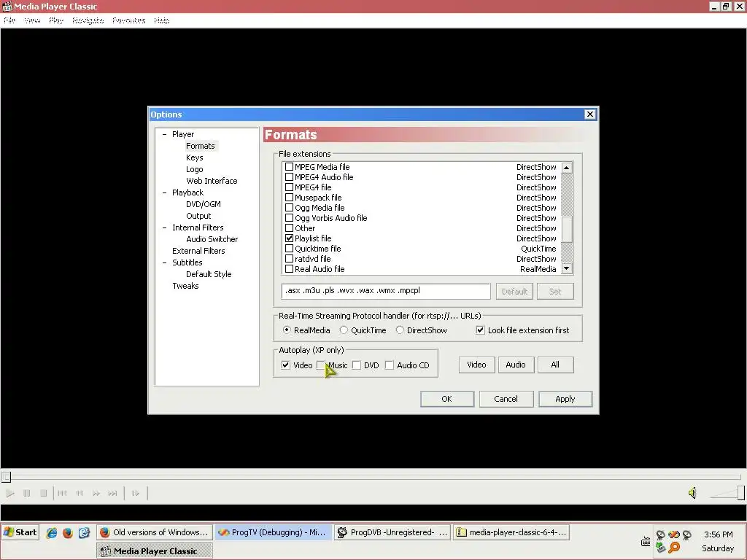Image resolution: width=747 pixels, height=560 pixels.
Task: Open the Start menu
Action: pos(20,532)
